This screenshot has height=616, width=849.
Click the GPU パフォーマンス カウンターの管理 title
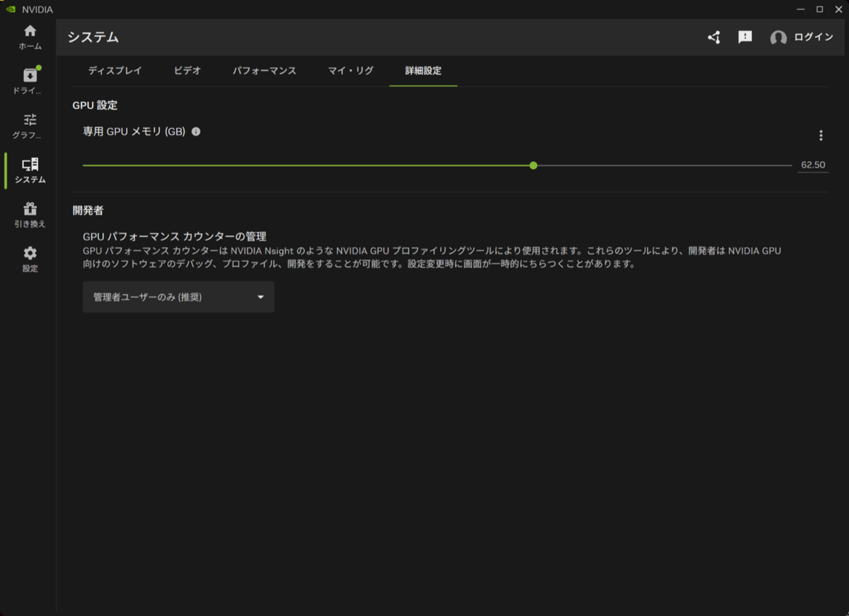(175, 236)
